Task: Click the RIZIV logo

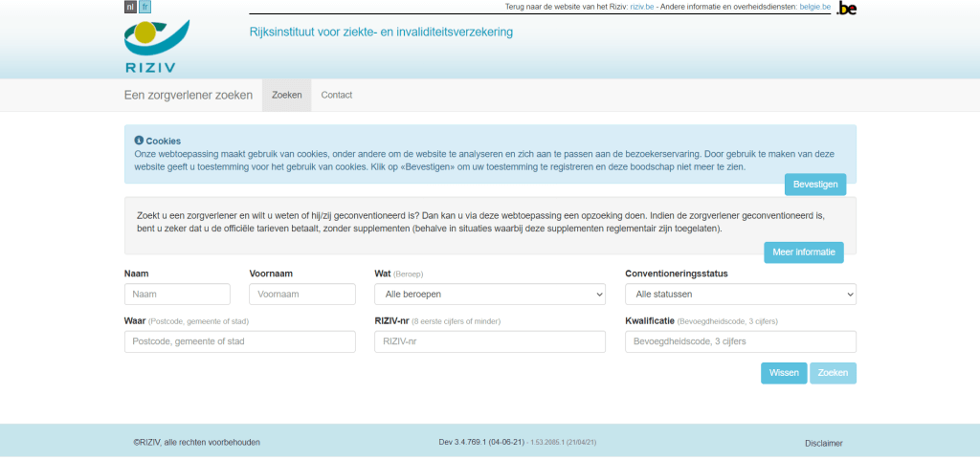Action: [x=156, y=46]
